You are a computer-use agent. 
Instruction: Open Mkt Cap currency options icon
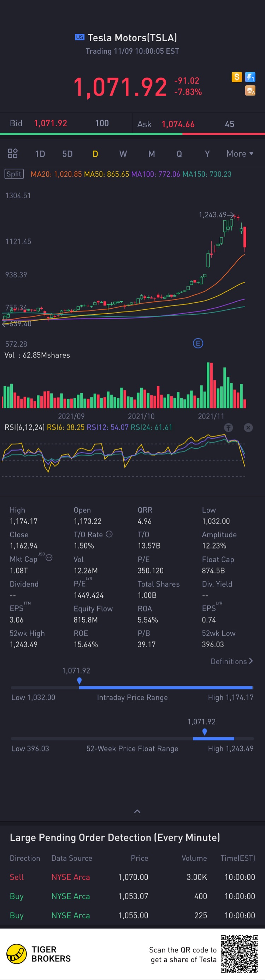49,558
